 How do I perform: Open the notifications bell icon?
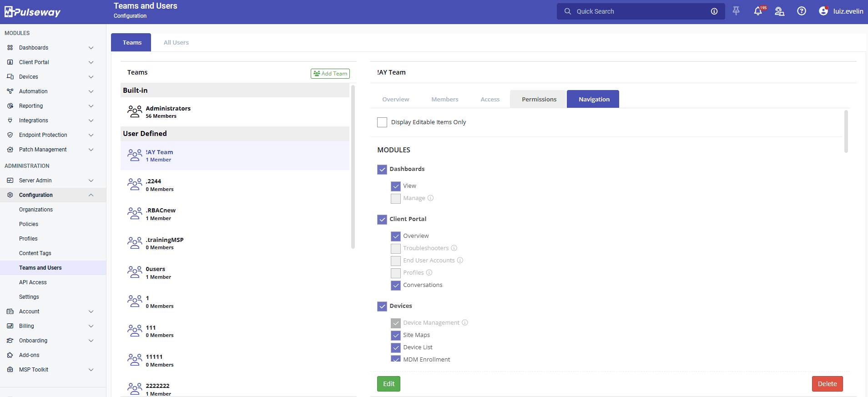tap(758, 11)
